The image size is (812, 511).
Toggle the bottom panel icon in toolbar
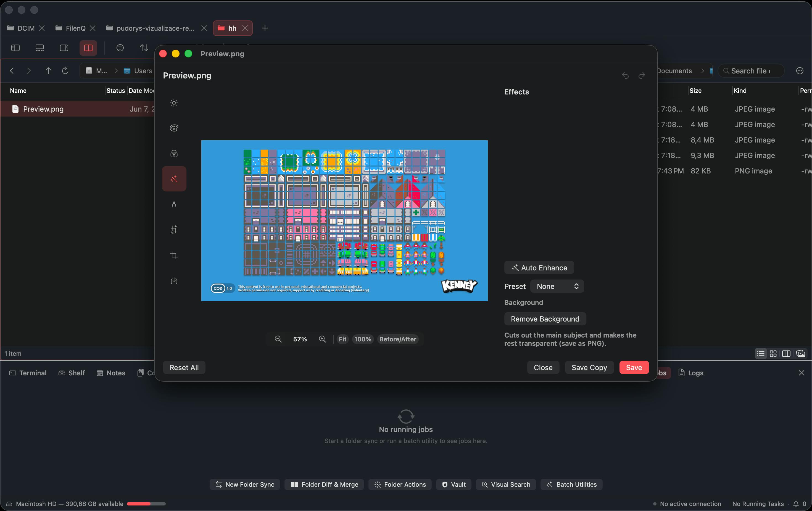pyautogui.click(x=40, y=48)
